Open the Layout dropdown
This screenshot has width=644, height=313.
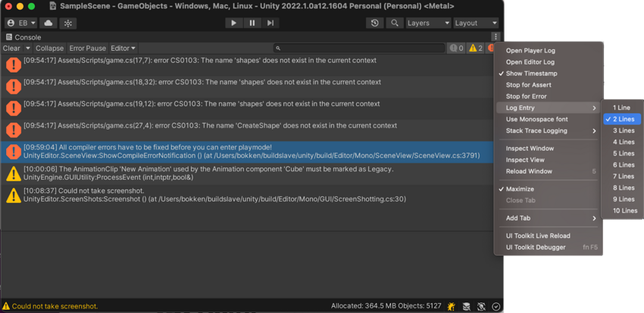[476, 23]
